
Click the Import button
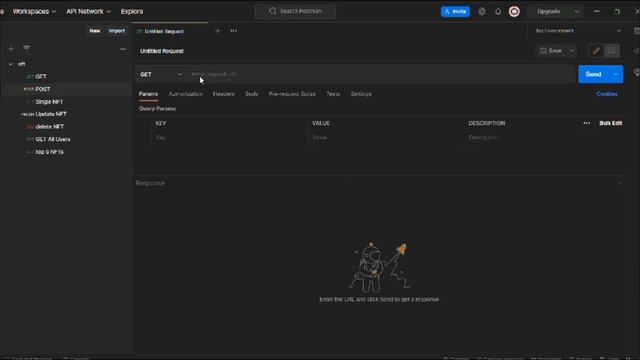(117, 31)
